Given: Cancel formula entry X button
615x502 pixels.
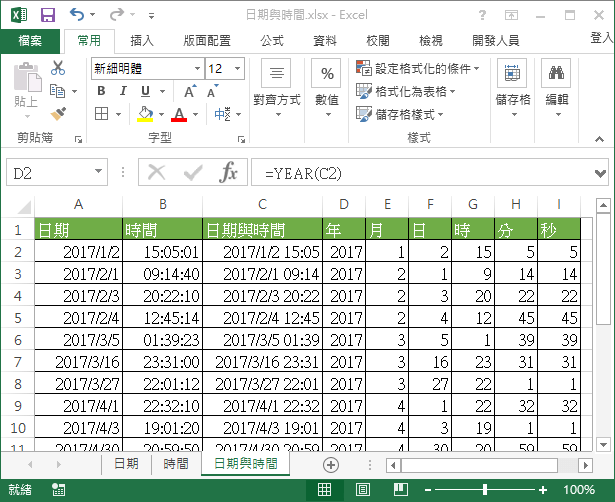Looking at the screenshot, I should pyautogui.click(x=156, y=172).
